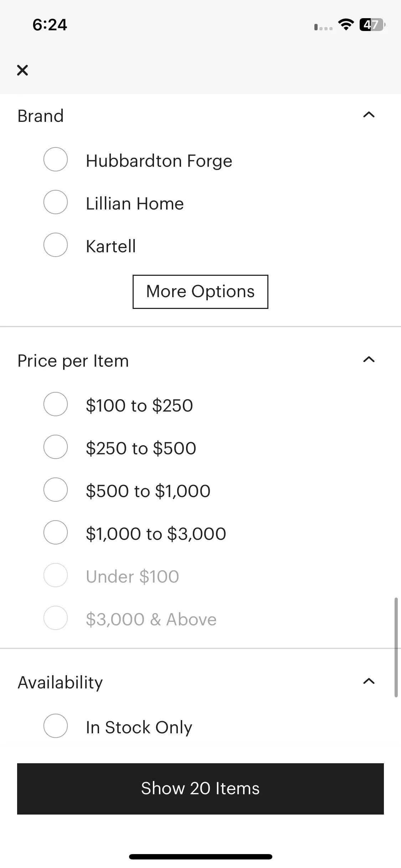Tap the battery indicator in status bar
The width and height of the screenshot is (401, 868).
pyautogui.click(x=372, y=25)
